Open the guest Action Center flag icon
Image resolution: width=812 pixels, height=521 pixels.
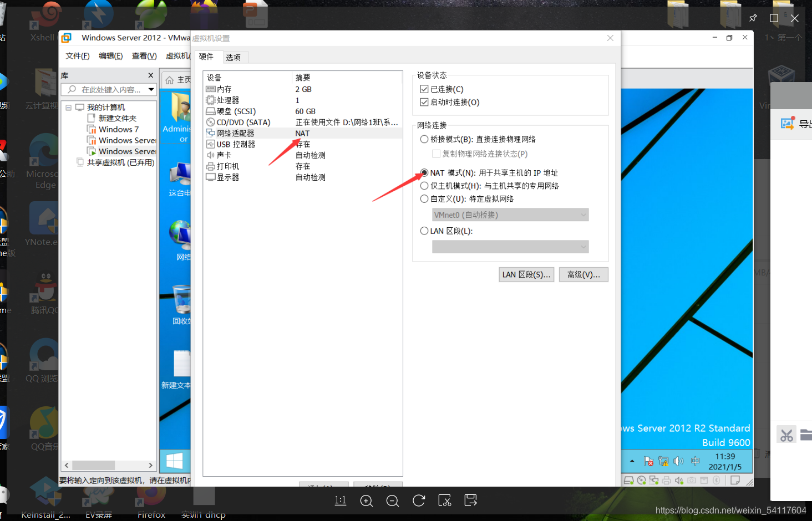click(648, 461)
